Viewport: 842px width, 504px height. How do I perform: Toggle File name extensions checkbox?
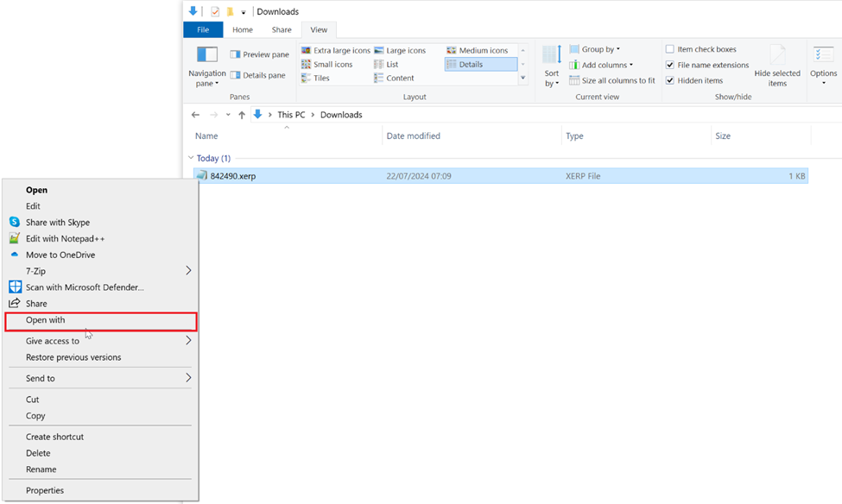(670, 66)
